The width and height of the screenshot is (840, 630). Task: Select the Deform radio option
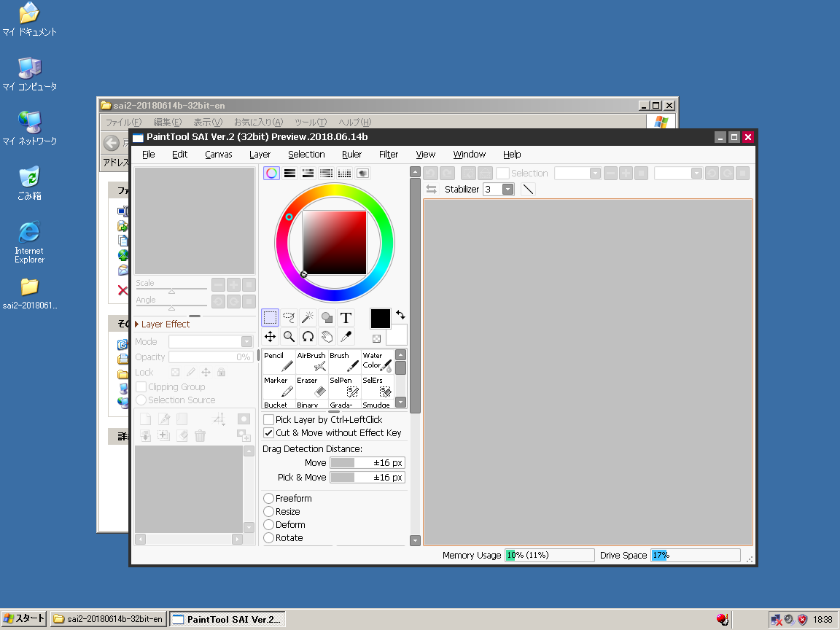269,524
